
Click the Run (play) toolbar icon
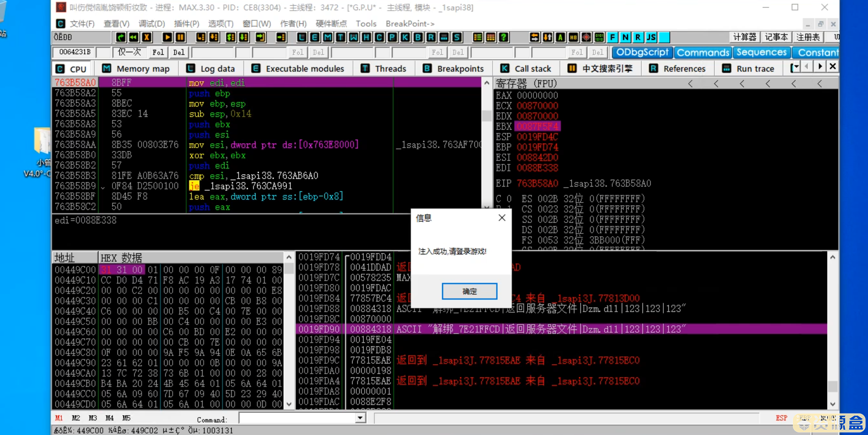(x=167, y=37)
